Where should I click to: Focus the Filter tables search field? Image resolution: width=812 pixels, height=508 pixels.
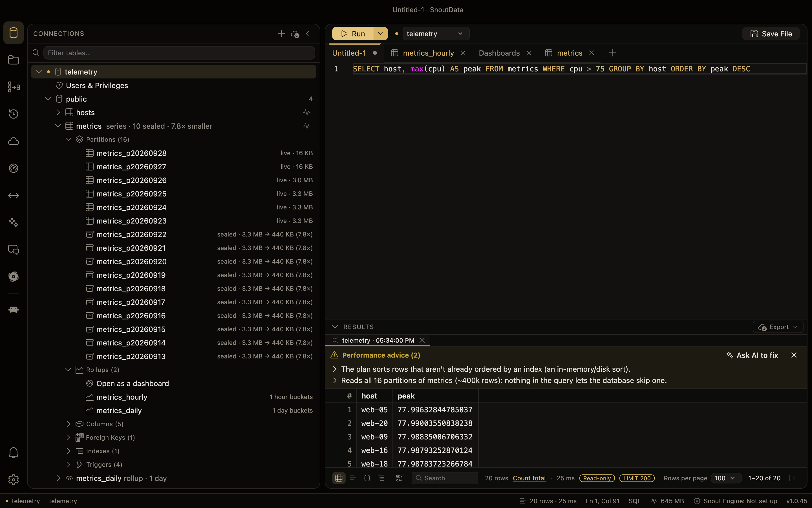(x=179, y=53)
